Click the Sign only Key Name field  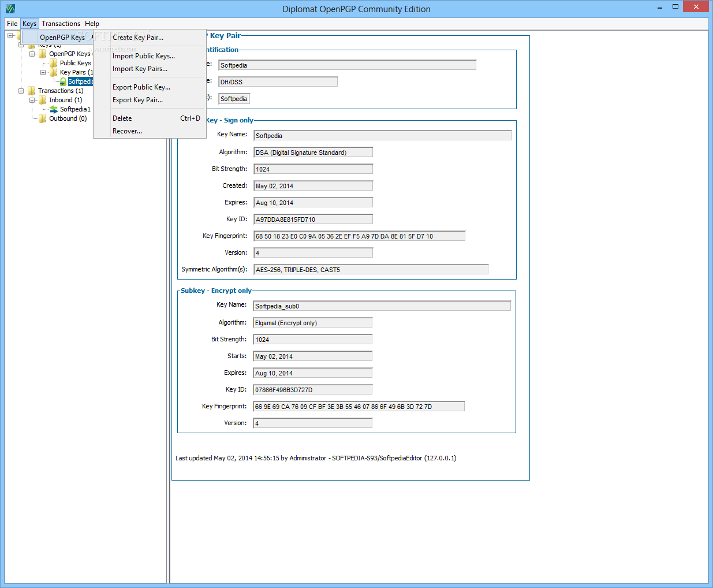pos(382,136)
